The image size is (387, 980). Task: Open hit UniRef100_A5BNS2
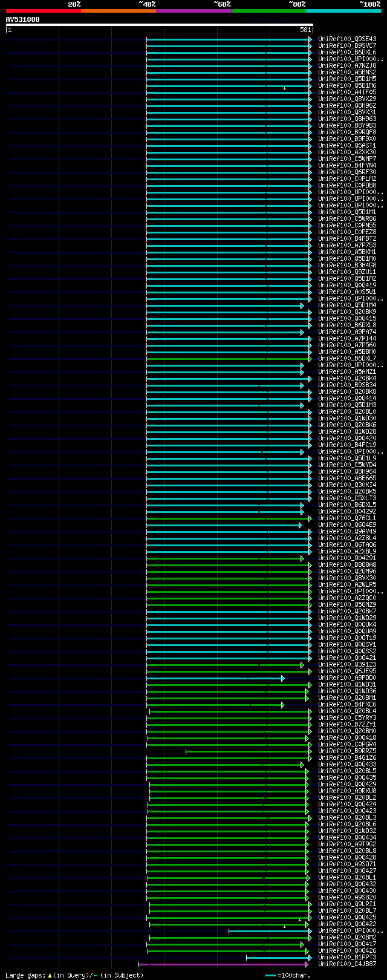(347, 73)
